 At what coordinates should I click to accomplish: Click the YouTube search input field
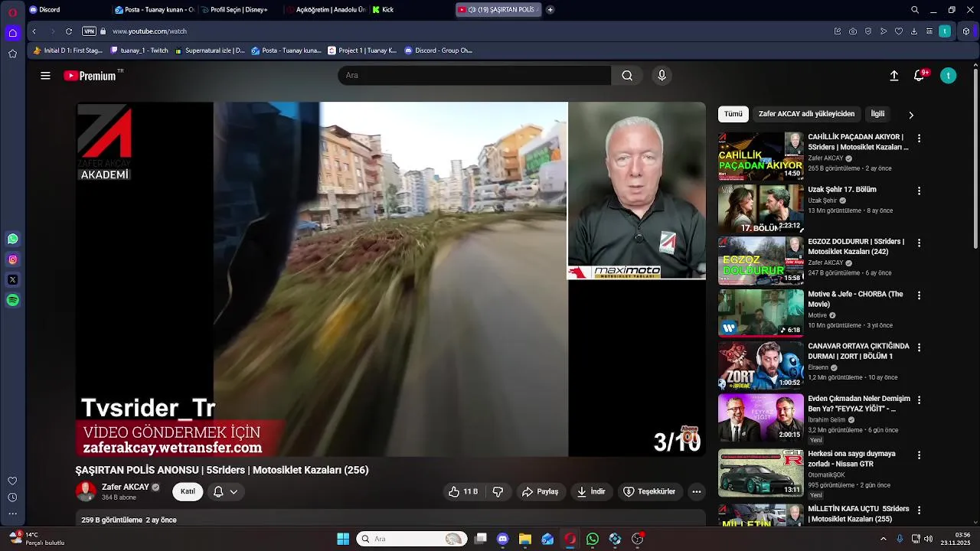475,75
